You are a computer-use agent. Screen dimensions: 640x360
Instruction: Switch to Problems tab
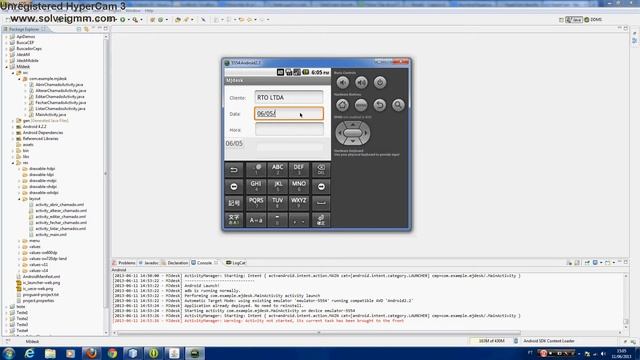[124, 263]
